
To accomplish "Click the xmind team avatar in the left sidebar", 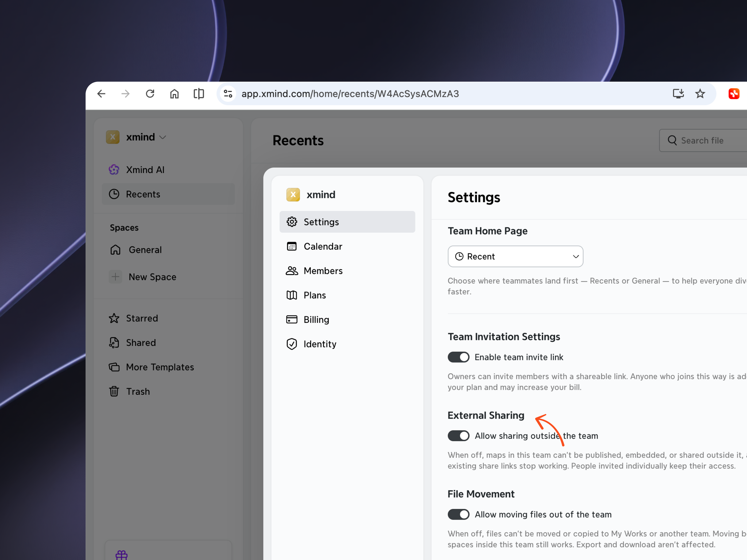I will click(113, 137).
